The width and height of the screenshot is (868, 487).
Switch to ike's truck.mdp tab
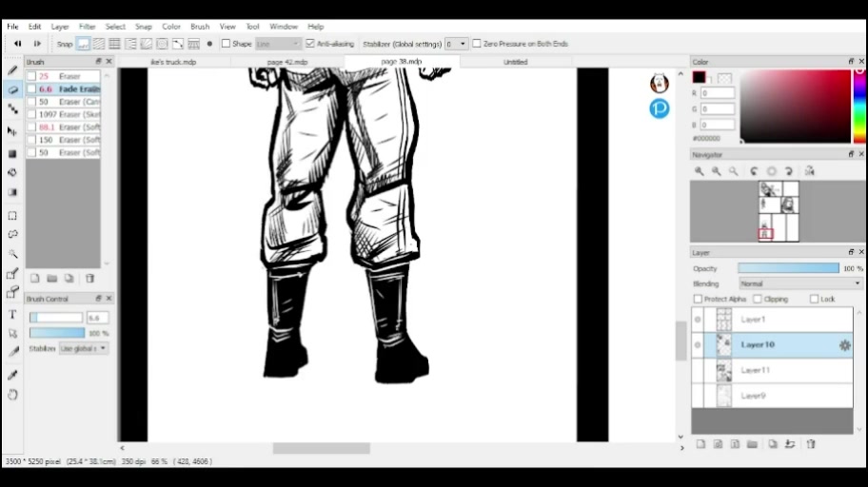[173, 62]
